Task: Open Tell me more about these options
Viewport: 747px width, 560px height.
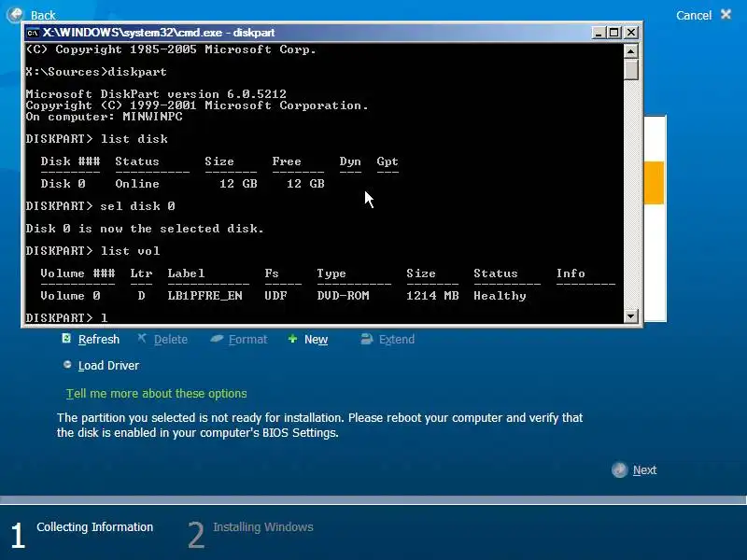Action: tap(156, 394)
